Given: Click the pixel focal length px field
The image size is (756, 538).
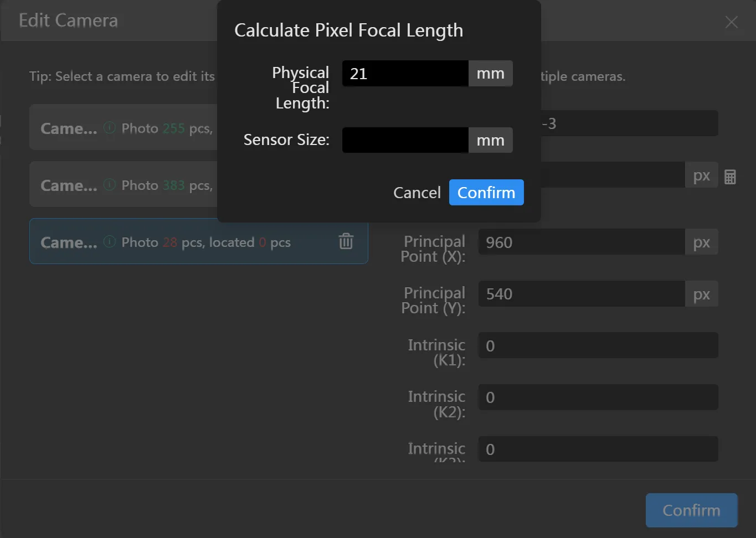Looking at the screenshot, I should coord(612,175).
